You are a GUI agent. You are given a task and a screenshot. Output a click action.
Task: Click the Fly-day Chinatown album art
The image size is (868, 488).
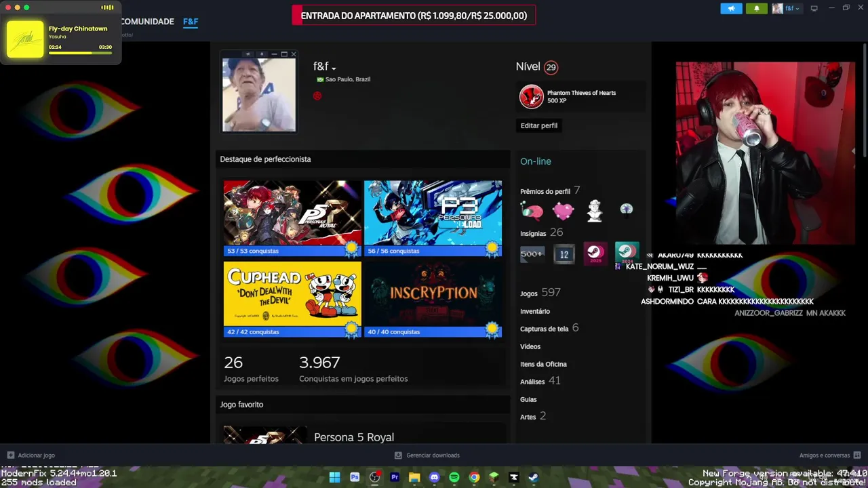(x=25, y=39)
